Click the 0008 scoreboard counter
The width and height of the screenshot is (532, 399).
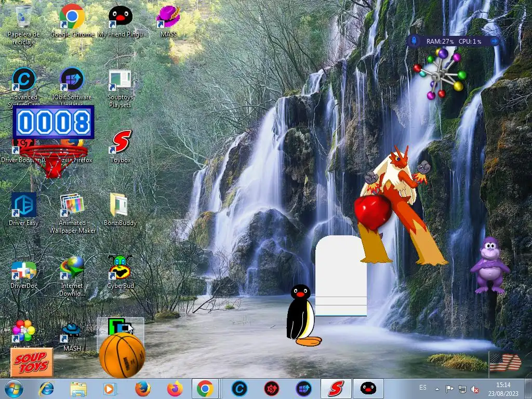[x=54, y=122]
